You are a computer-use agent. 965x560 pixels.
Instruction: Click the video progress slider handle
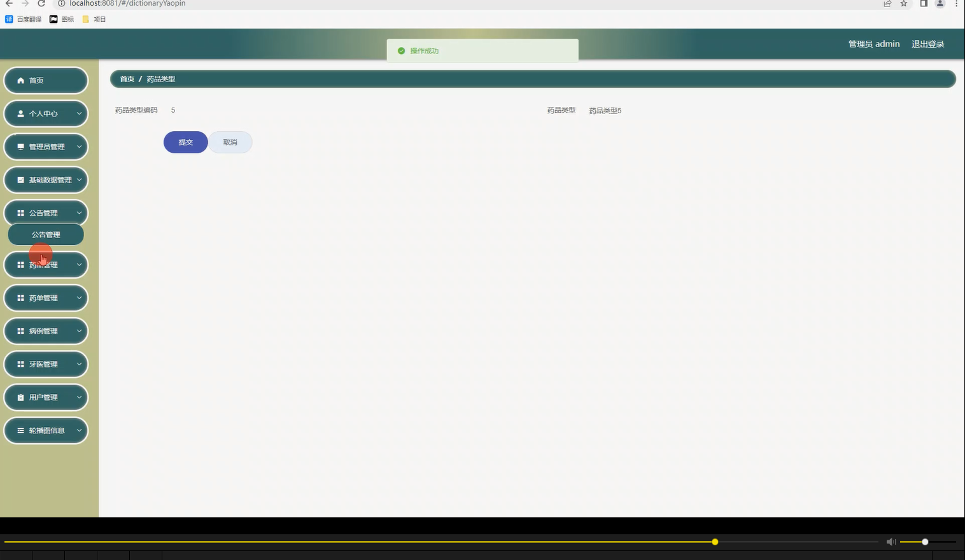click(715, 542)
